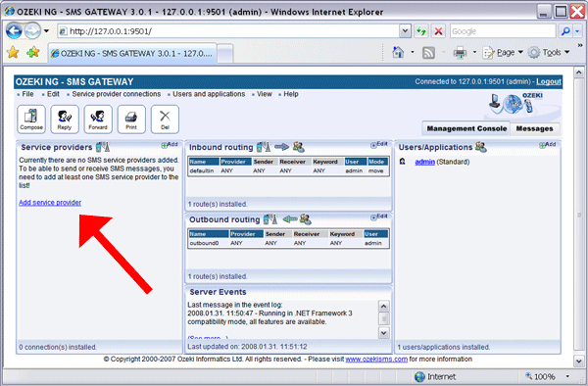The height and width of the screenshot is (386, 588).
Task: Click the defaultin inbound route row
Action: [288, 170]
